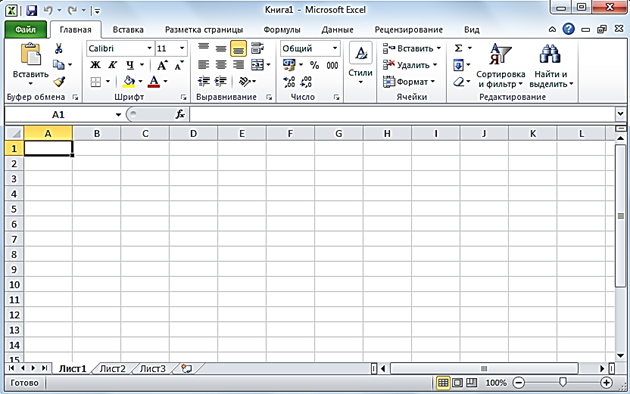This screenshot has width=630, height=394.
Task: Click the text orientation icon
Action: [245, 82]
